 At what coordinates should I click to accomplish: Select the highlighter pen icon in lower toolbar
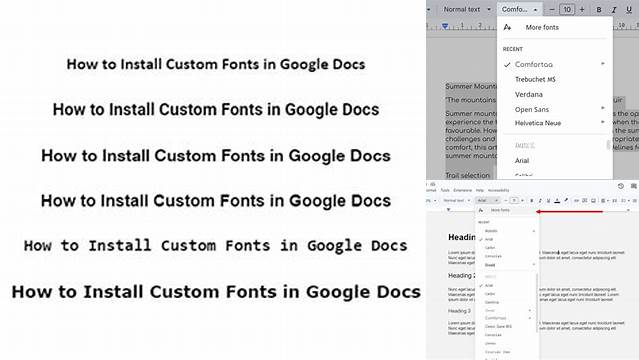point(566,200)
